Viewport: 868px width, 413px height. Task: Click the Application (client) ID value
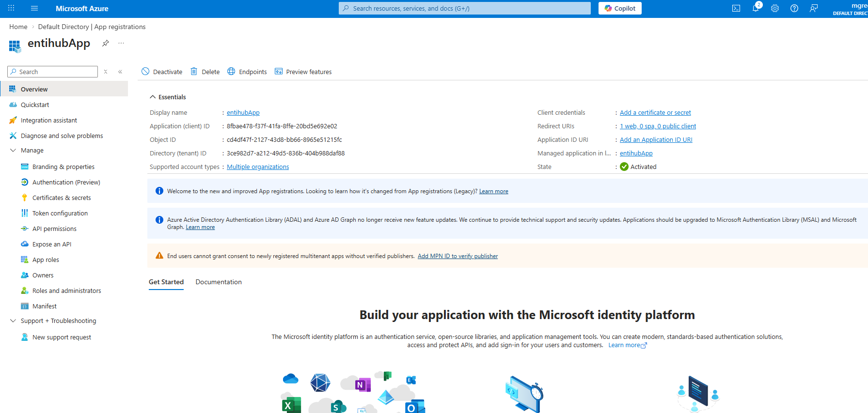coord(282,126)
